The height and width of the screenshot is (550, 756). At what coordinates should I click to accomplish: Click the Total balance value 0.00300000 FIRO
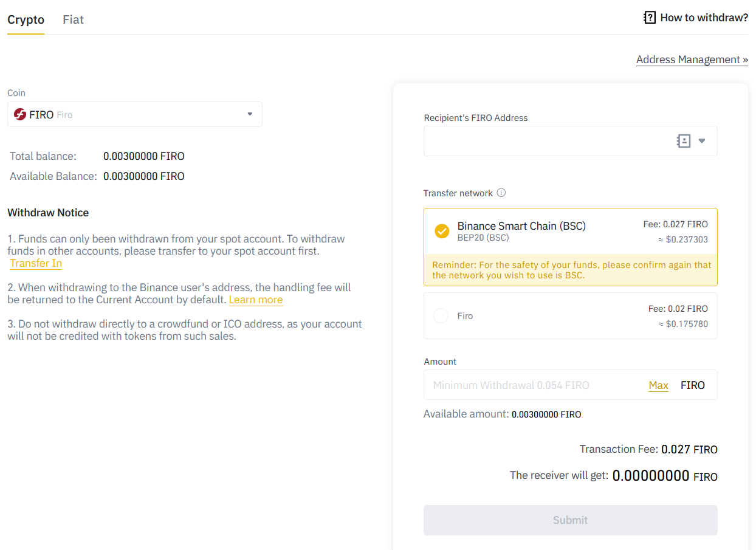click(144, 156)
